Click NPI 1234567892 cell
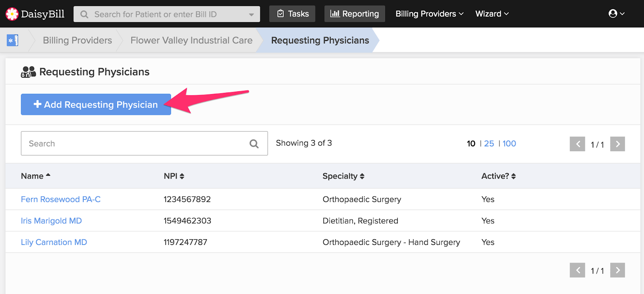 (x=187, y=199)
